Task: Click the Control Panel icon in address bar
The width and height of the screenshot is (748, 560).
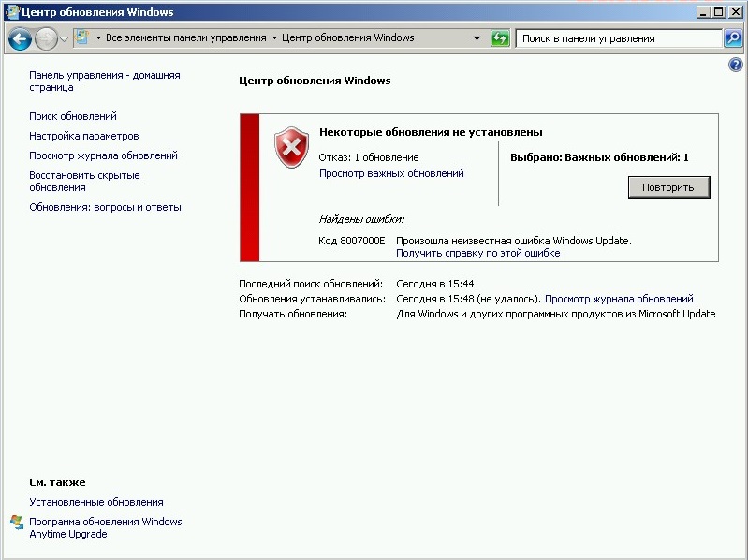Action: click(x=82, y=38)
